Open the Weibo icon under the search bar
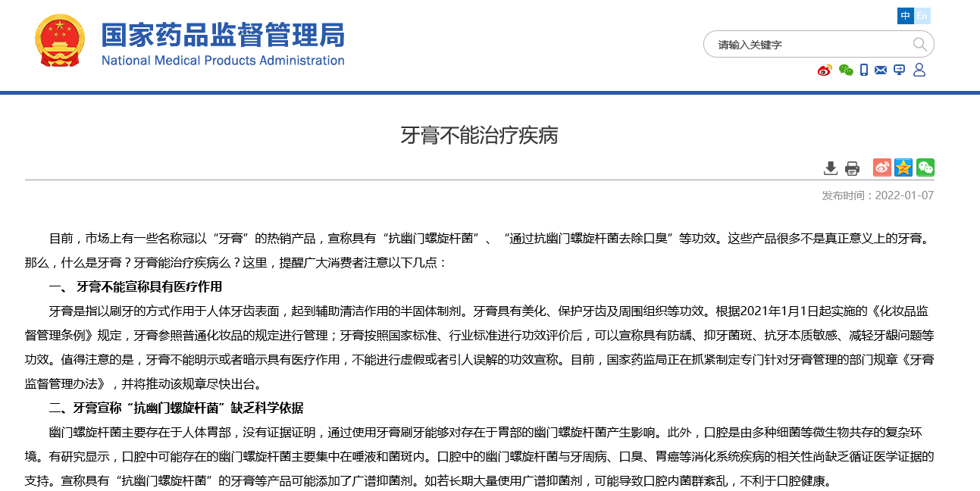Image resolution: width=980 pixels, height=491 pixels. [825, 70]
